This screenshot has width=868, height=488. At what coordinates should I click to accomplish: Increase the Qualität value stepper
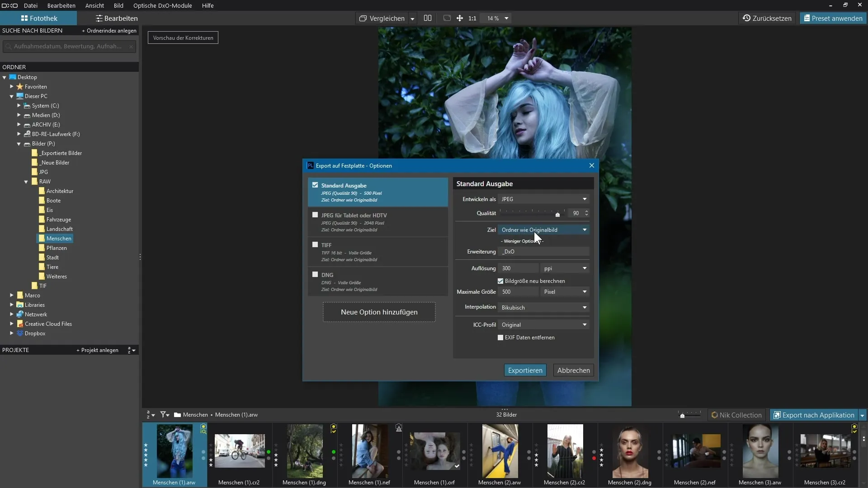coord(586,211)
